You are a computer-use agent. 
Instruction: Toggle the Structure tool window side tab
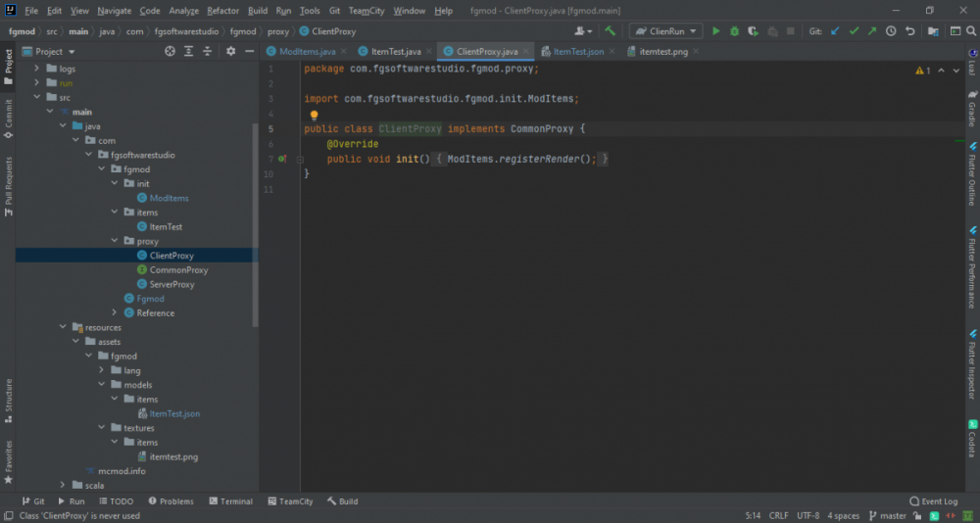tap(8, 401)
